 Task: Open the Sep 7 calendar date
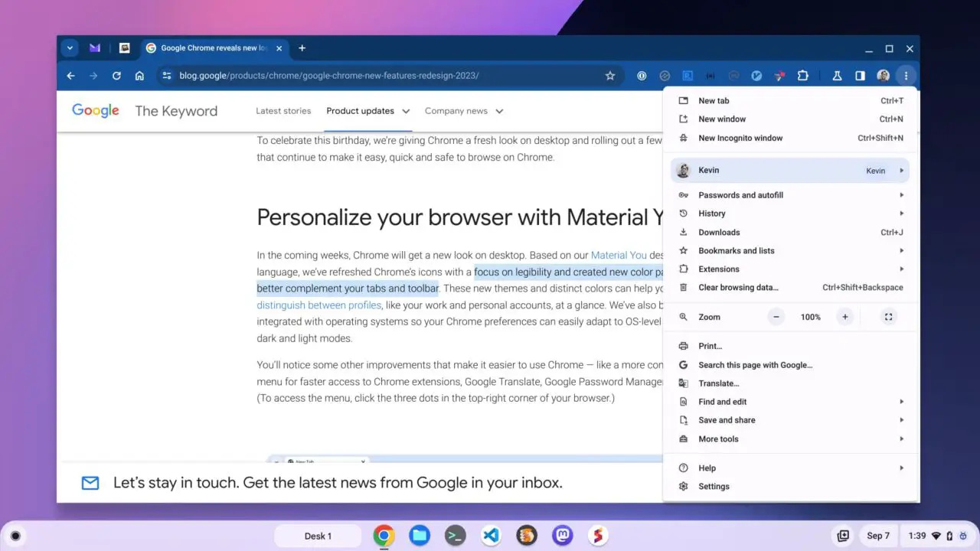click(x=878, y=536)
